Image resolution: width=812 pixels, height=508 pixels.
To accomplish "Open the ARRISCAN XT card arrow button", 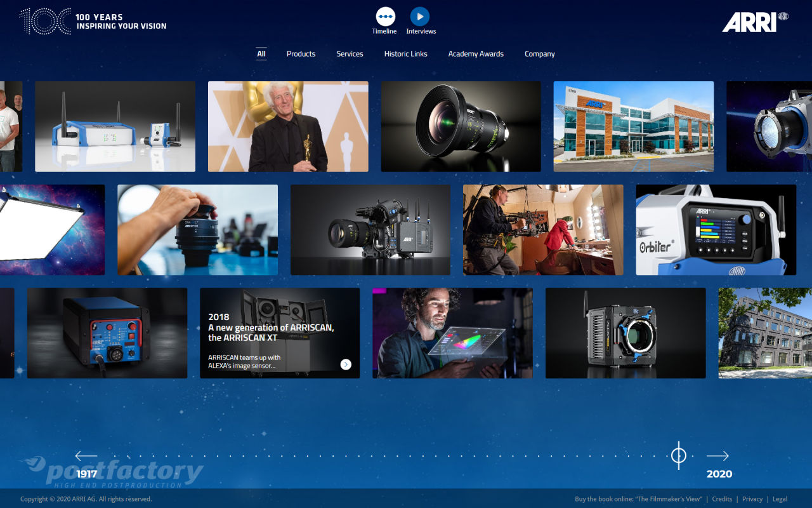I will click(x=346, y=364).
